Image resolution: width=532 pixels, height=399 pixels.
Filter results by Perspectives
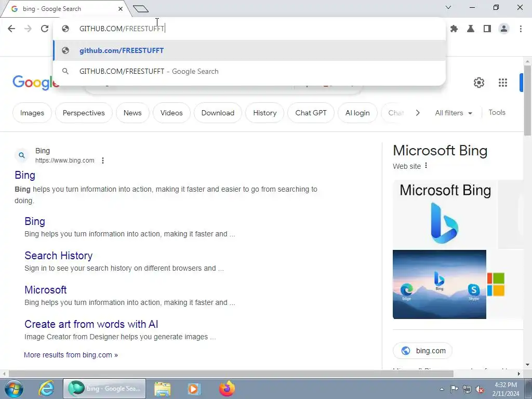click(x=84, y=113)
